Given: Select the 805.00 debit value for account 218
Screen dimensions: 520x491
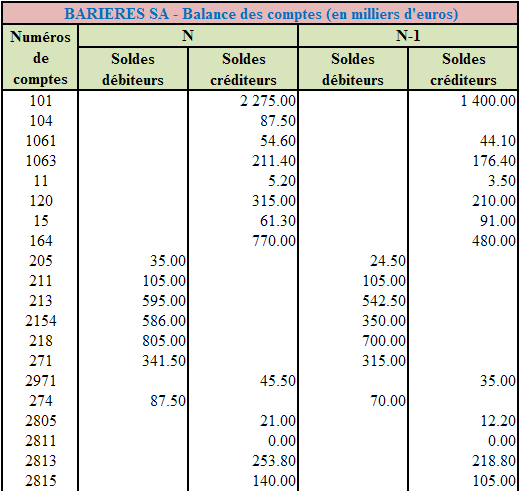Looking at the screenshot, I should [x=133, y=341].
